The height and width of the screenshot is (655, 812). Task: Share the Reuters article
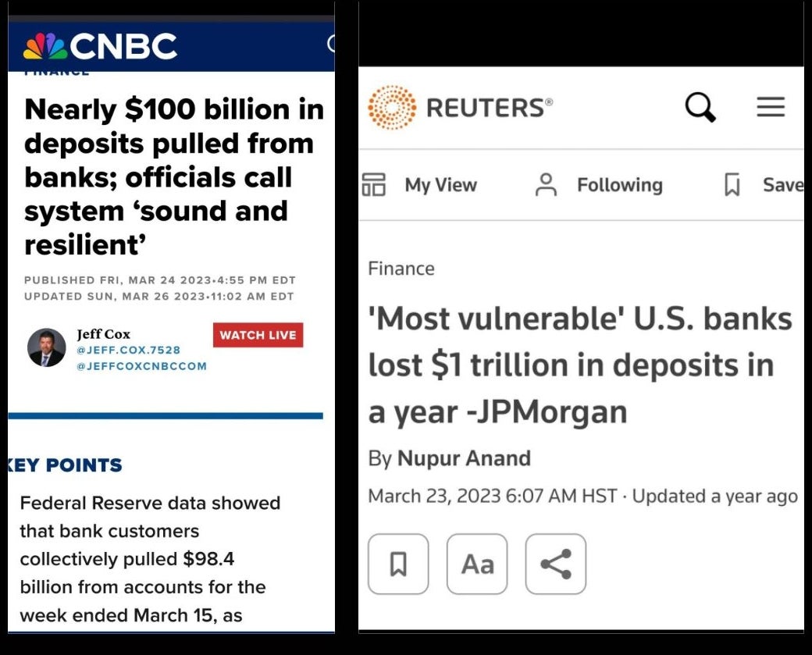click(x=556, y=564)
